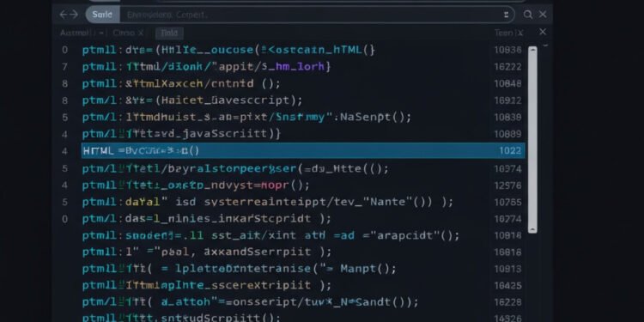Click the Sarle pill button
Viewport: 644px width, 322px height.
tap(102, 15)
